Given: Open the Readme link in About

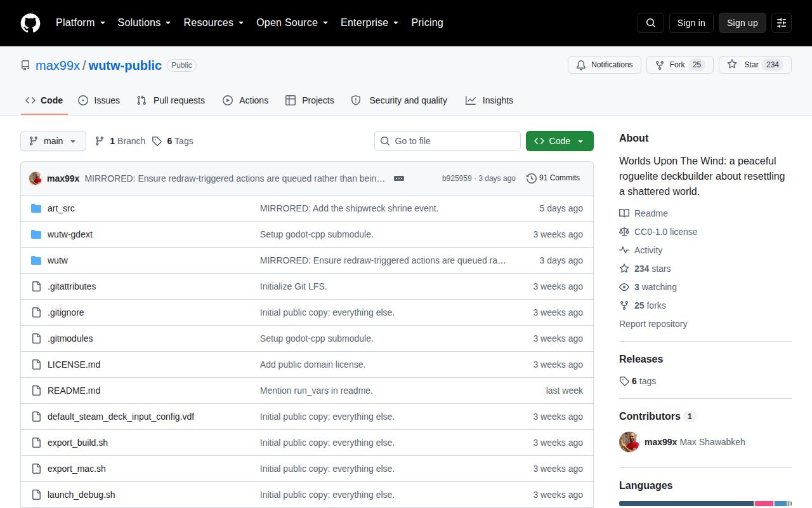Looking at the screenshot, I should pos(643,213).
